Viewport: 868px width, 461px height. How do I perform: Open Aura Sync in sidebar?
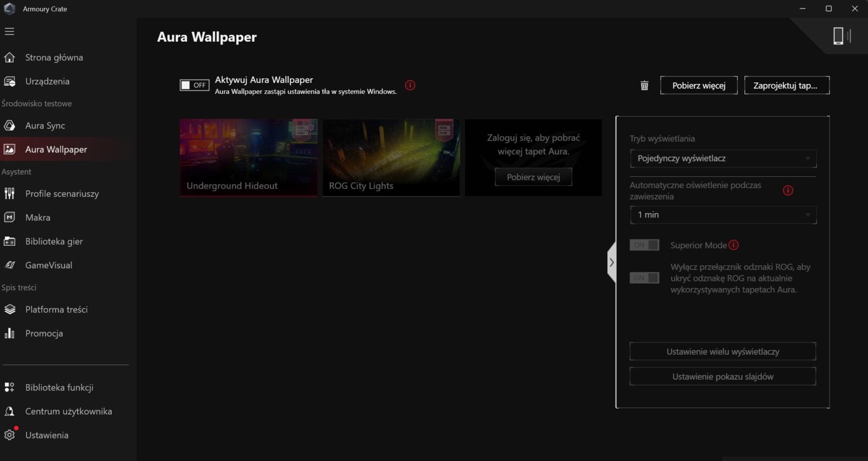coord(45,126)
